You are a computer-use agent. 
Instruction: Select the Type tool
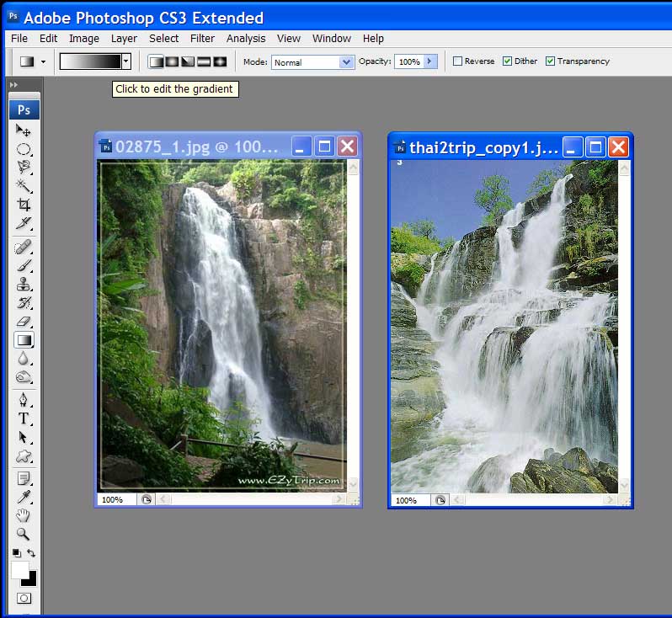click(x=24, y=418)
